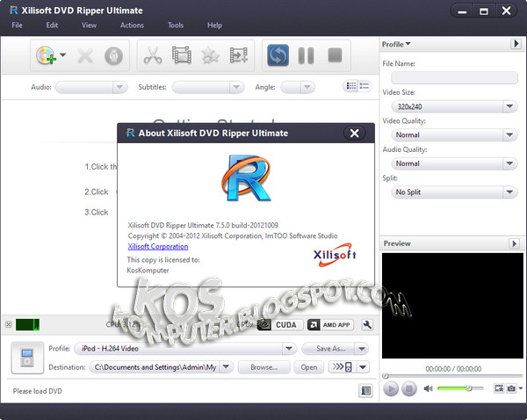The image size is (527, 420).
Task: Open the Split 'No Split' dropdown
Action: (x=454, y=192)
